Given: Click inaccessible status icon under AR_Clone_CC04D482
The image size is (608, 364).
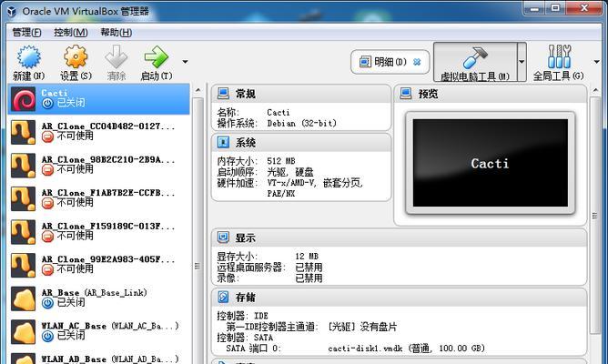Looking at the screenshot, I should pos(47,136).
